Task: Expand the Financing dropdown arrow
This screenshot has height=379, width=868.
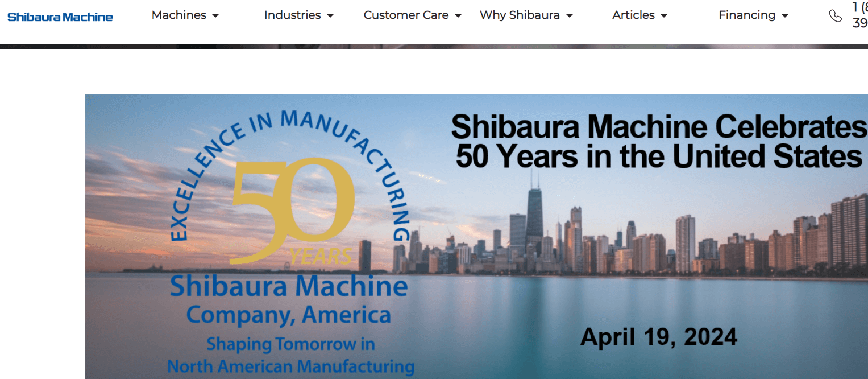Action: coord(785,16)
